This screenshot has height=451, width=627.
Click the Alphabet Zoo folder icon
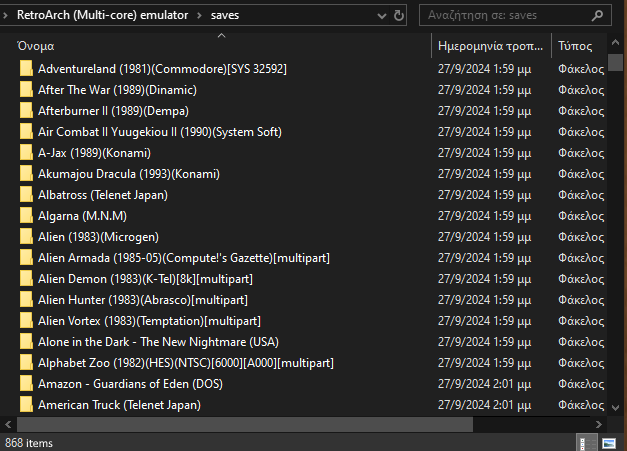(x=26, y=363)
